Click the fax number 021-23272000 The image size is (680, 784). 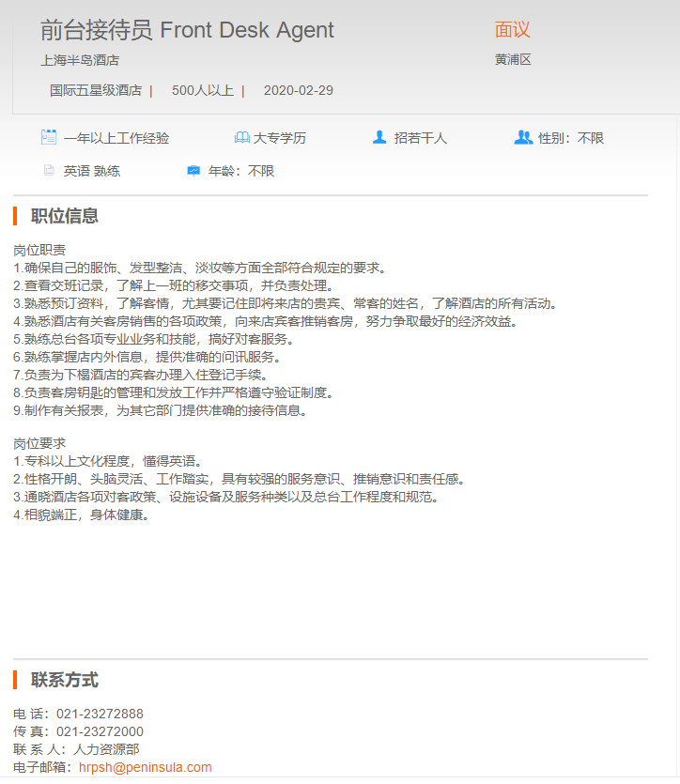tap(100, 731)
